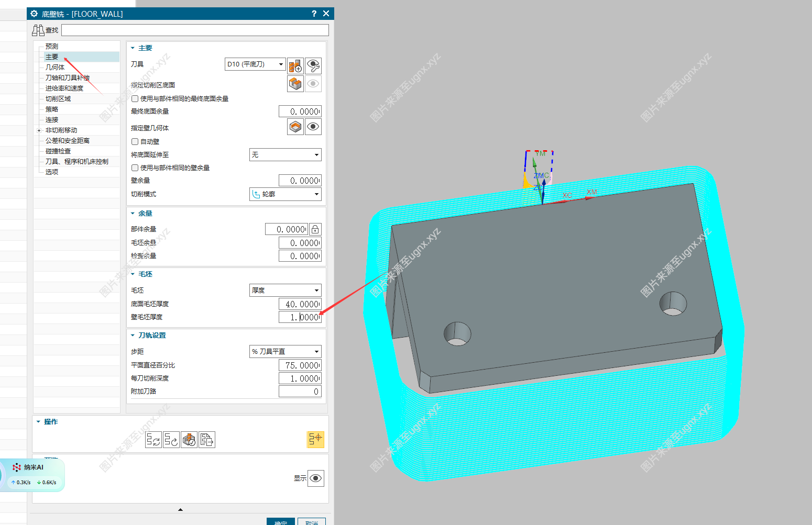The width and height of the screenshot is (812, 525).
Task: Click the 查找 search box
Action: [x=195, y=30]
